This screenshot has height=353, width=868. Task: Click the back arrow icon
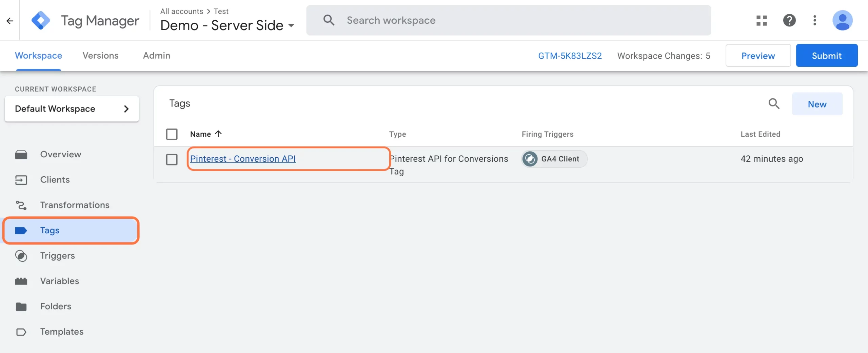(10, 21)
